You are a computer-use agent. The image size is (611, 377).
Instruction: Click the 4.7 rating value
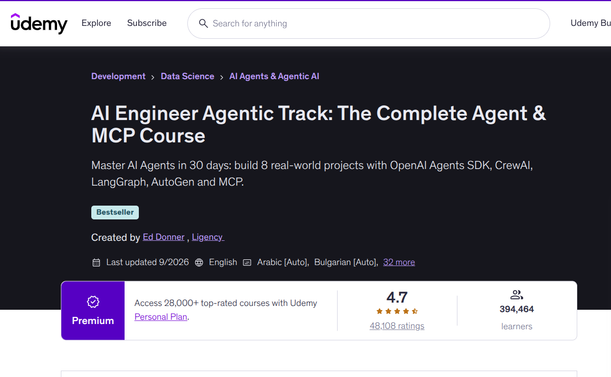397,297
